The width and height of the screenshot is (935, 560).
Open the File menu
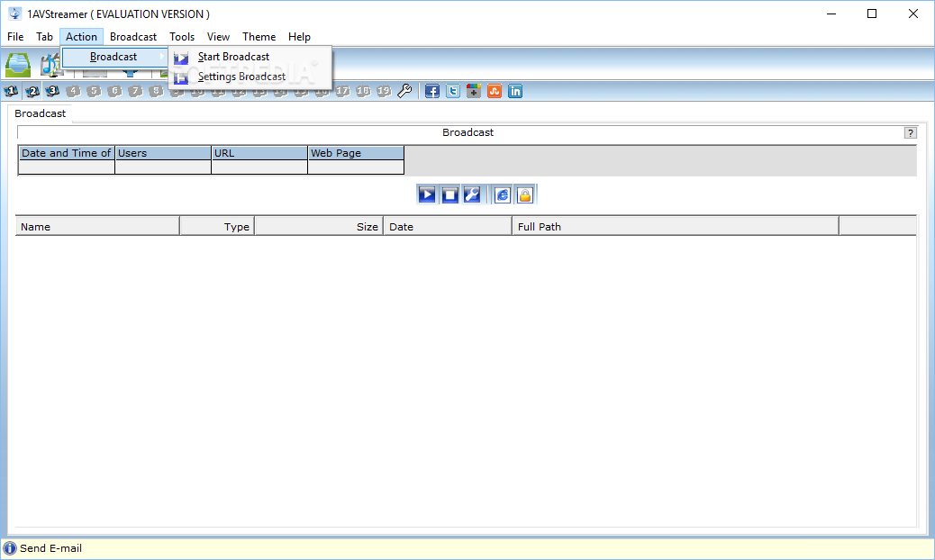click(15, 37)
